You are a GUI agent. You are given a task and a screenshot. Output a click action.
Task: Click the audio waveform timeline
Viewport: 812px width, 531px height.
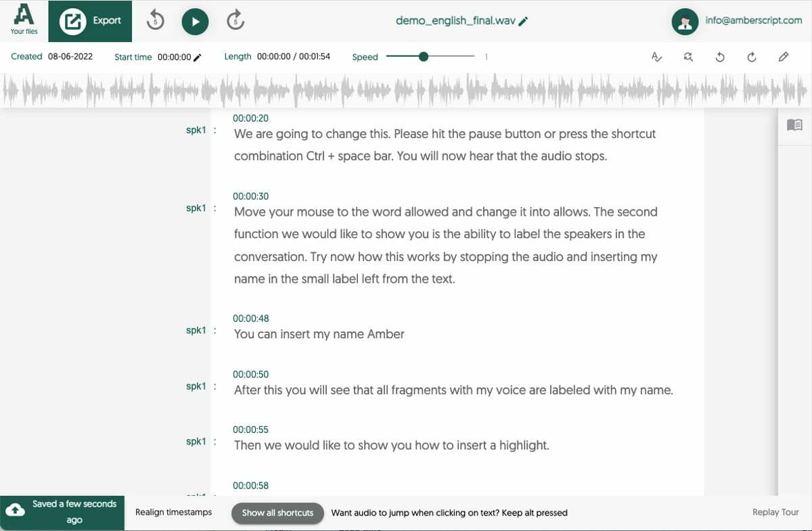tap(406, 89)
